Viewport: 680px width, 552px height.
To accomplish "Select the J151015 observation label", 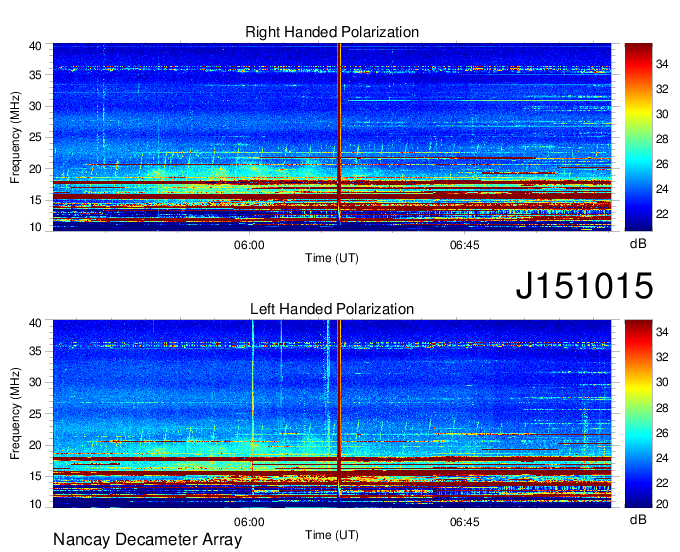I will click(584, 285).
